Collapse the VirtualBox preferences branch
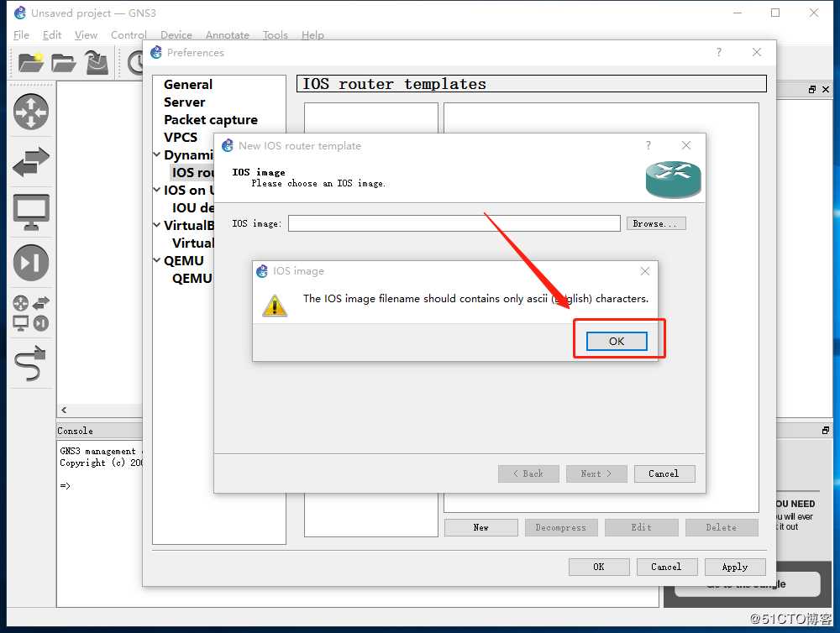Screen dimensions: 840x633 (x=156, y=226)
